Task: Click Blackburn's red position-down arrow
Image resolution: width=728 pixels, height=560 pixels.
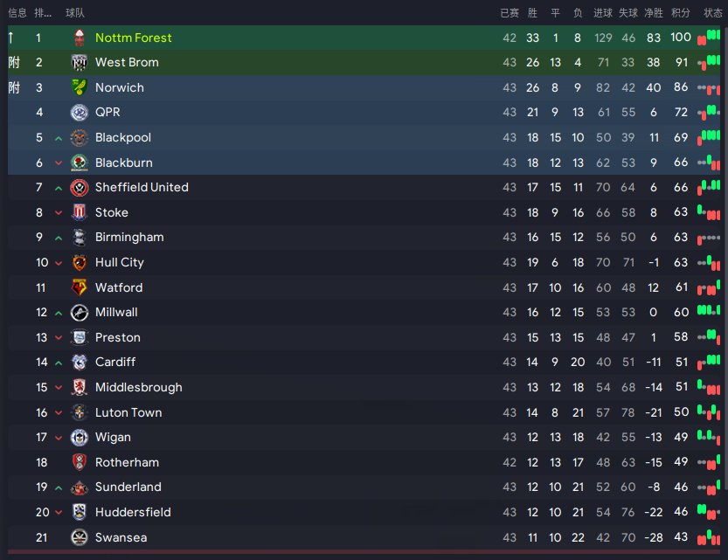Action: [x=59, y=162]
